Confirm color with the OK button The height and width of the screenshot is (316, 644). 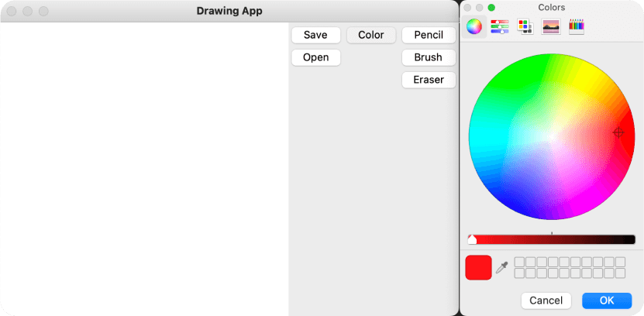pyautogui.click(x=607, y=301)
